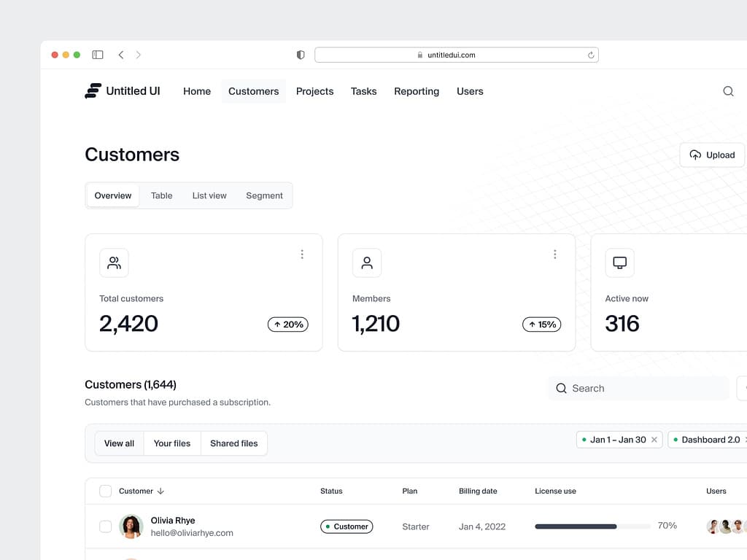
Task: Tick the checkbox for Olivia Rhye
Action: coord(106,526)
